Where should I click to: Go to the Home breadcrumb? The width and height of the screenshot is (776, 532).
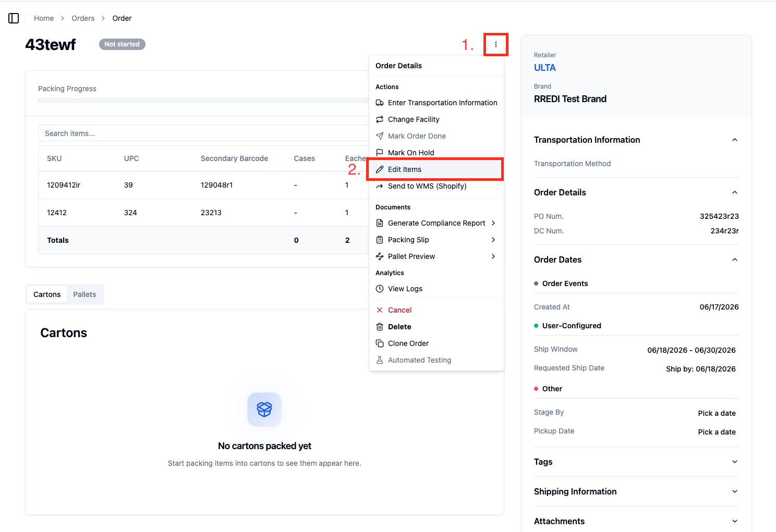(44, 18)
